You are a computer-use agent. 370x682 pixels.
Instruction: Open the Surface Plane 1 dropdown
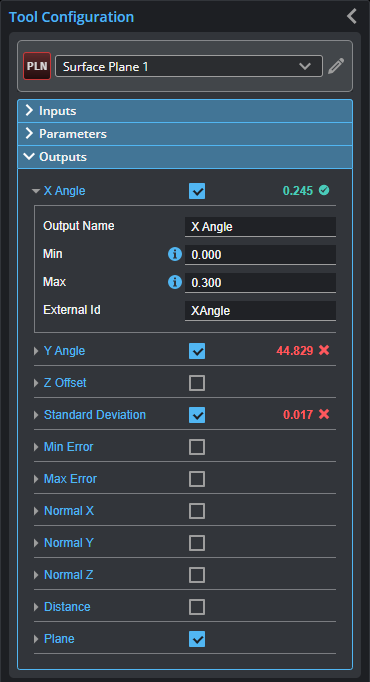tap(189, 66)
